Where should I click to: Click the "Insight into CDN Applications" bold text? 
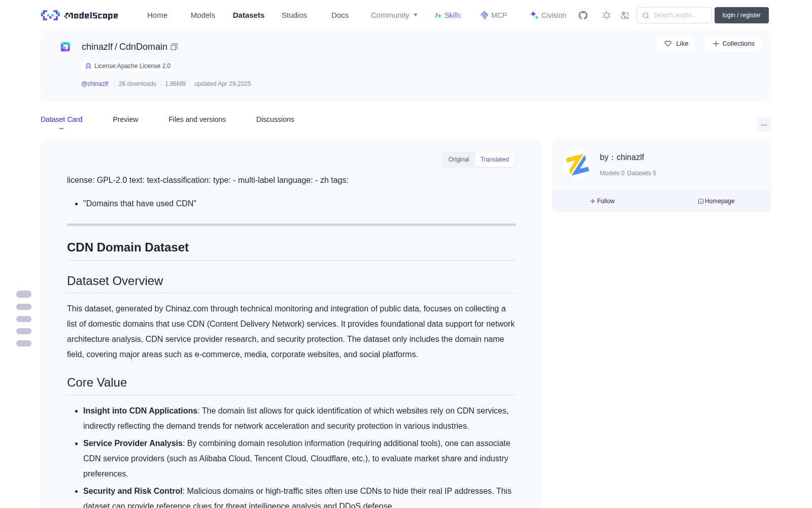pos(140,411)
